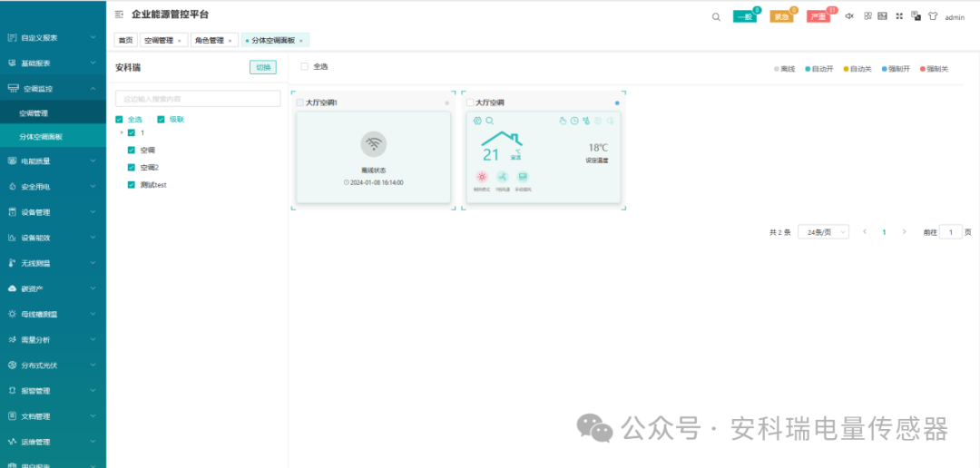This screenshot has width=980, height=468.
Task: Click the red sun heating mode icon
Action: click(x=482, y=177)
